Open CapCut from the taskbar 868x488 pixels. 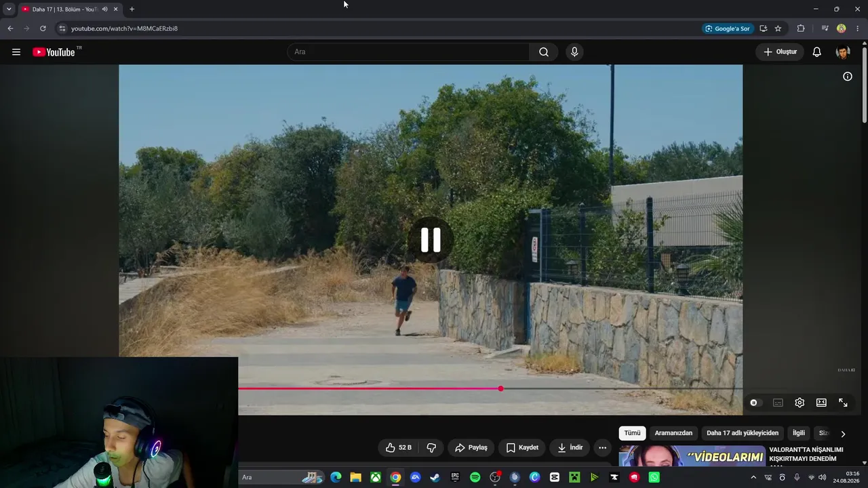point(555,477)
